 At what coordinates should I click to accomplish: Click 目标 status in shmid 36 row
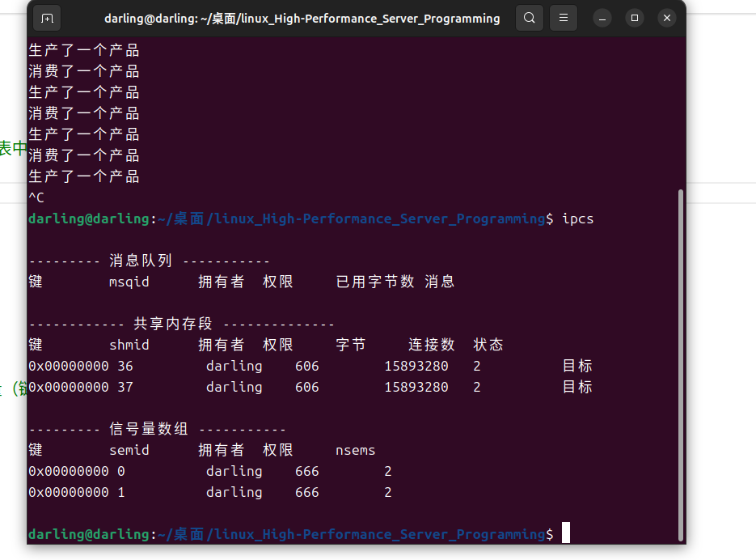point(577,366)
